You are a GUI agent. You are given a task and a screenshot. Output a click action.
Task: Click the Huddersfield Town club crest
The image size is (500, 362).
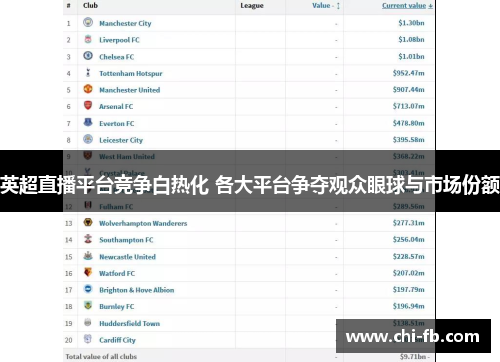(x=88, y=322)
